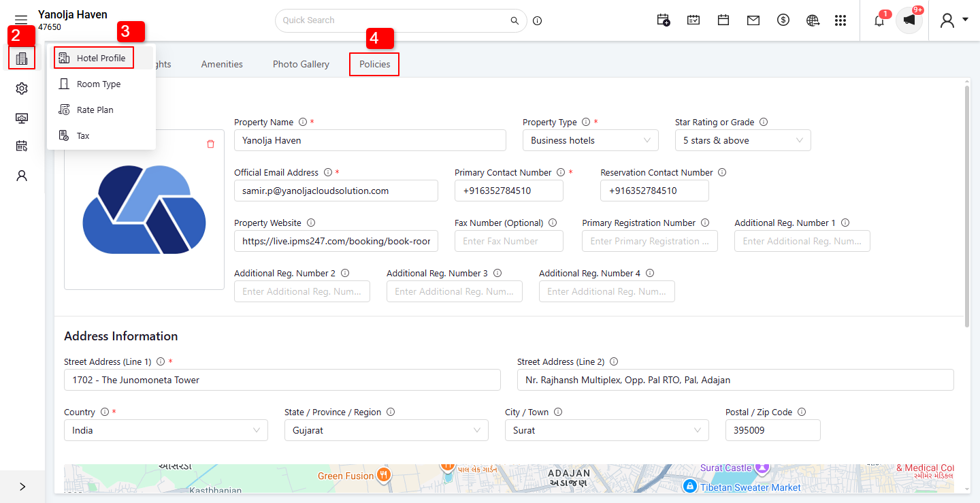This screenshot has height=503, width=980.
Task: Expand the sidebar with the bottom chevron
Action: 22,487
